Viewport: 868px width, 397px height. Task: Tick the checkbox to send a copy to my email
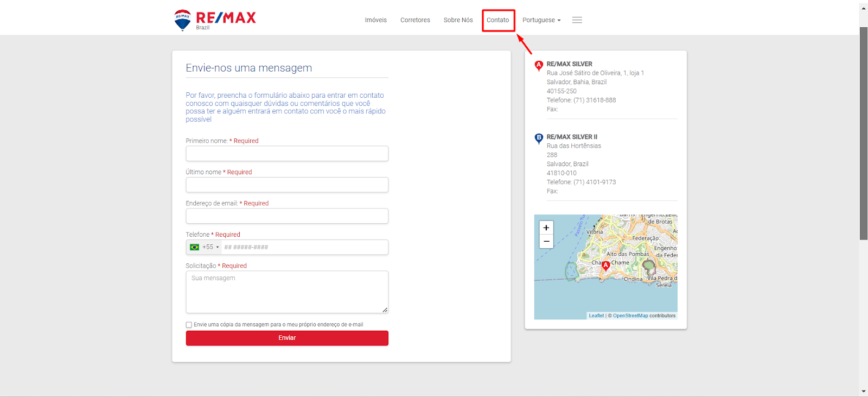(x=189, y=325)
